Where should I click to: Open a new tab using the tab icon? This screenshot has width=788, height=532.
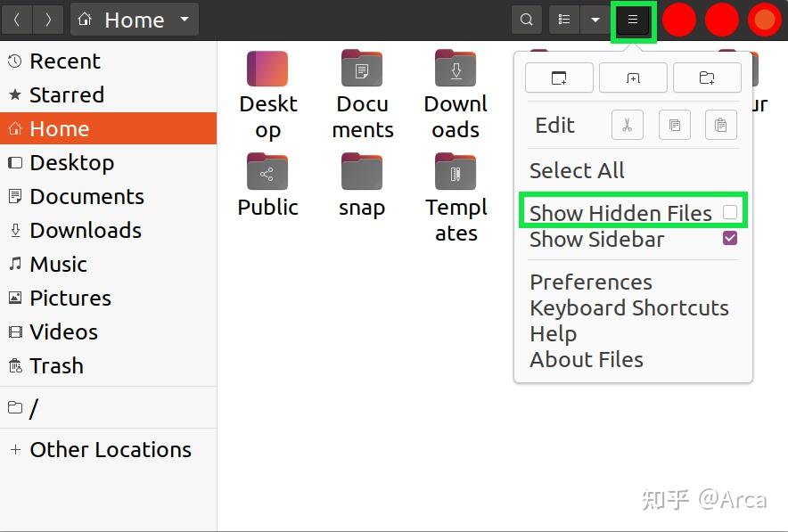tap(633, 78)
